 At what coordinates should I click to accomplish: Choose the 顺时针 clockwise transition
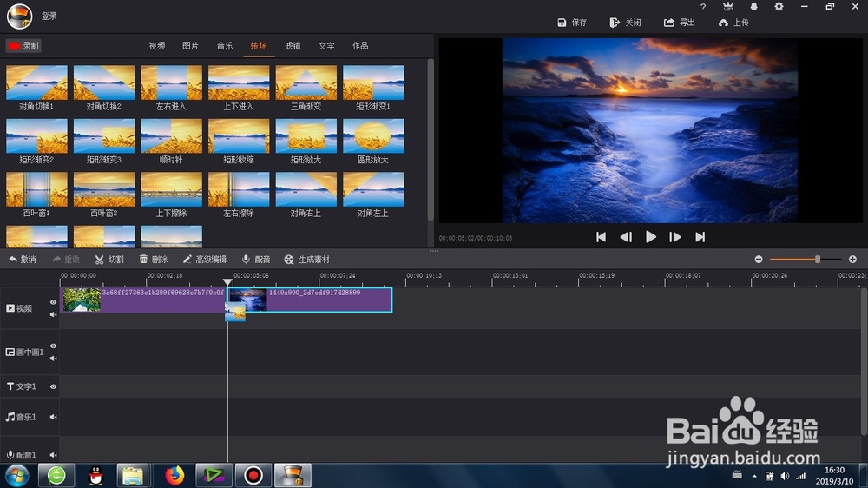click(172, 136)
